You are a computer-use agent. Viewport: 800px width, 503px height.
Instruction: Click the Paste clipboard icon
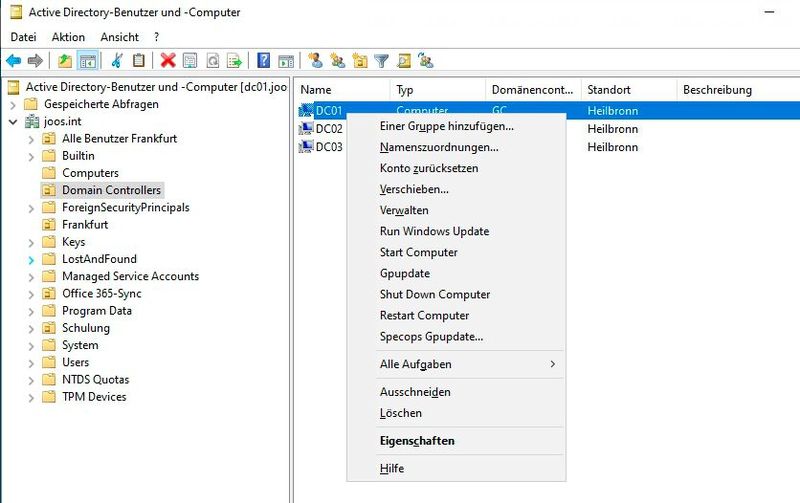(138, 61)
